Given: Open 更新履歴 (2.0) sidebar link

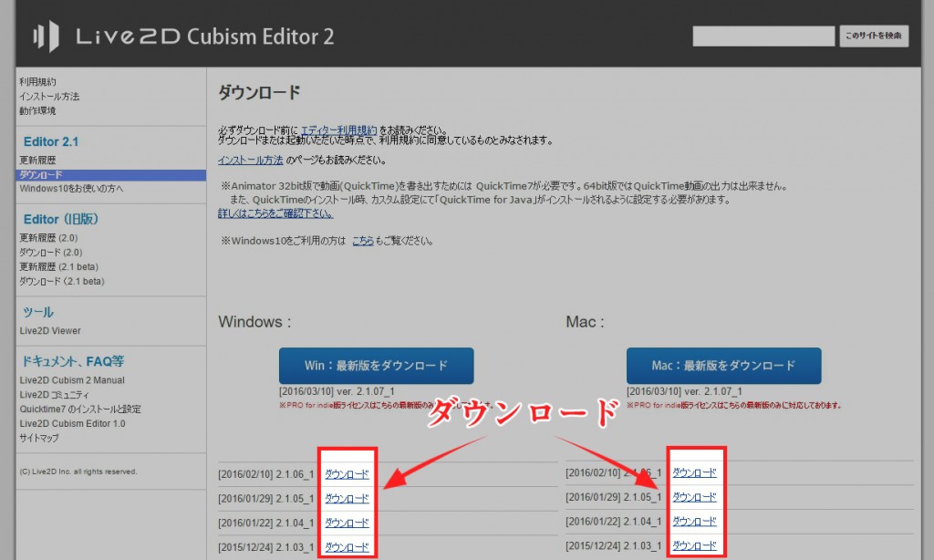Looking at the screenshot, I should 49,238.
